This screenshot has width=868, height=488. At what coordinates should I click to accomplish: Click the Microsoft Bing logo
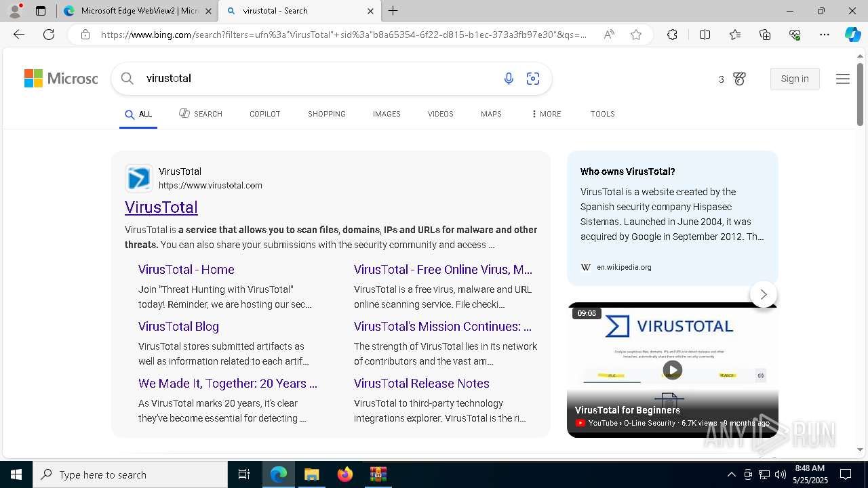[x=61, y=79]
